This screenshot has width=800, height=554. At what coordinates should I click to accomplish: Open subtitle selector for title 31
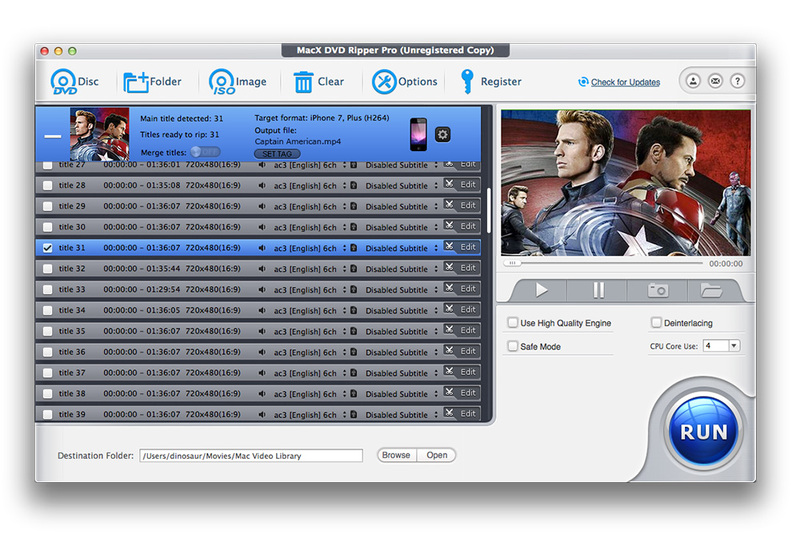436,248
